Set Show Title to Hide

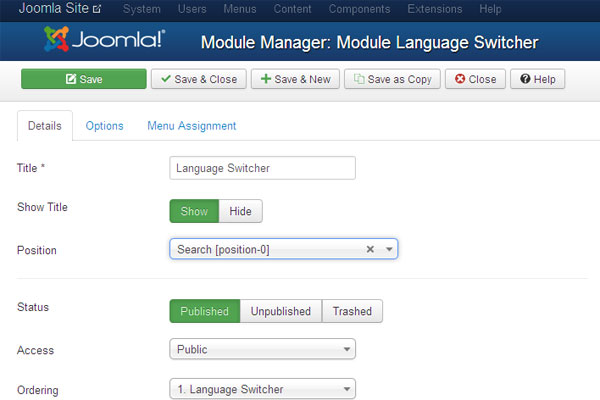pos(240,211)
